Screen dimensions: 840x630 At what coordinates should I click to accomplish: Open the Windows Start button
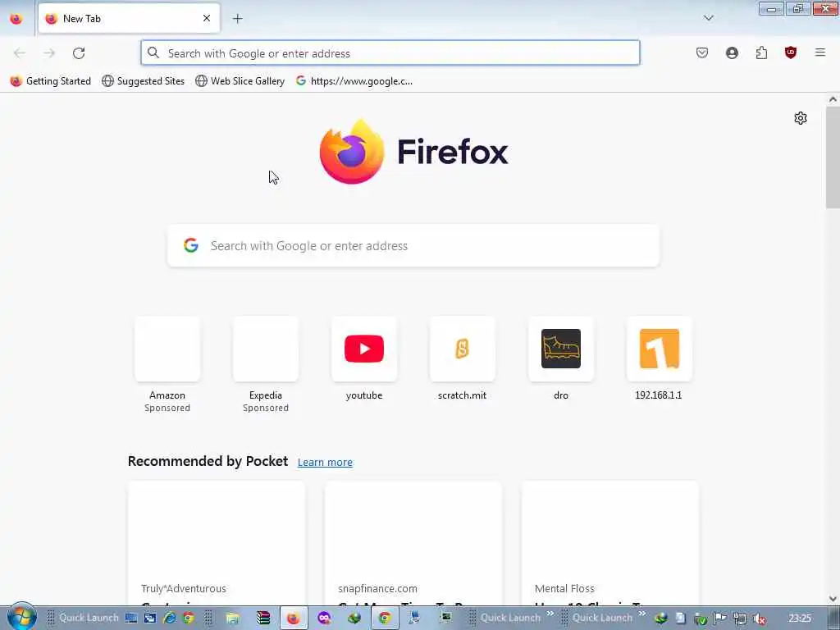click(21, 617)
